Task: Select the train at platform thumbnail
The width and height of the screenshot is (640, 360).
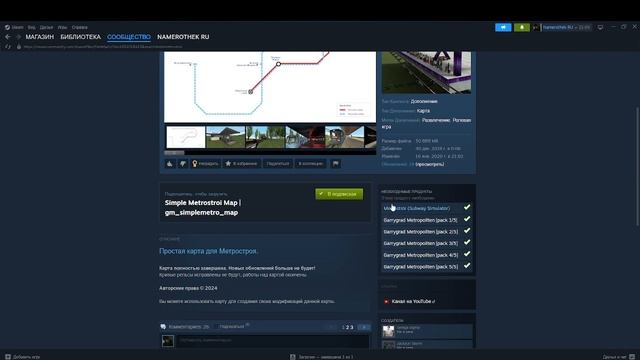Action: coord(344,137)
